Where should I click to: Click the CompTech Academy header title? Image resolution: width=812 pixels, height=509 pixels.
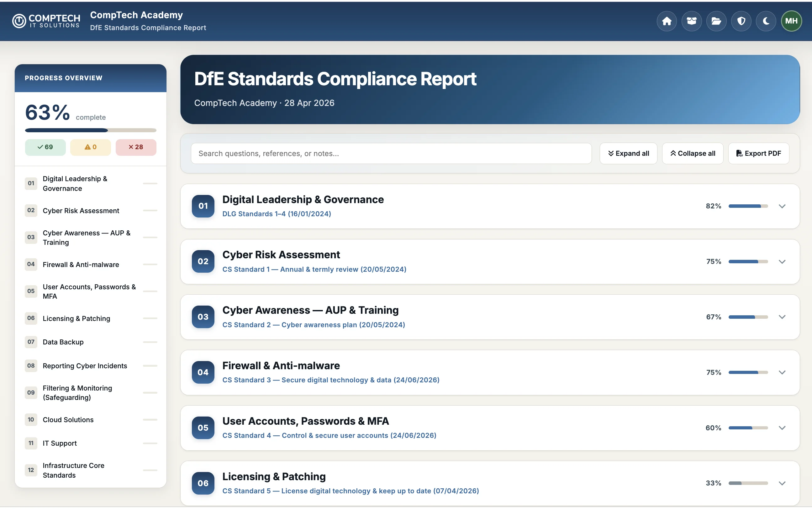click(x=136, y=15)
